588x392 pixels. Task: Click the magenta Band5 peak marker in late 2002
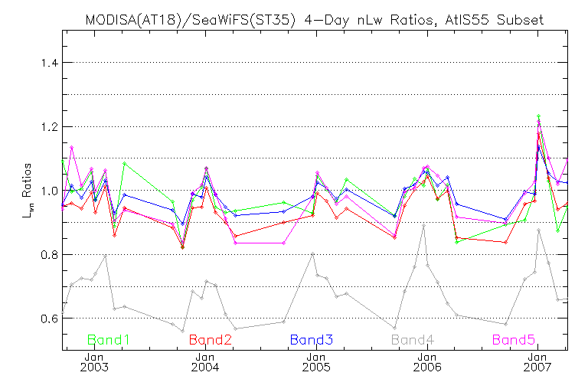pos(72,148)
